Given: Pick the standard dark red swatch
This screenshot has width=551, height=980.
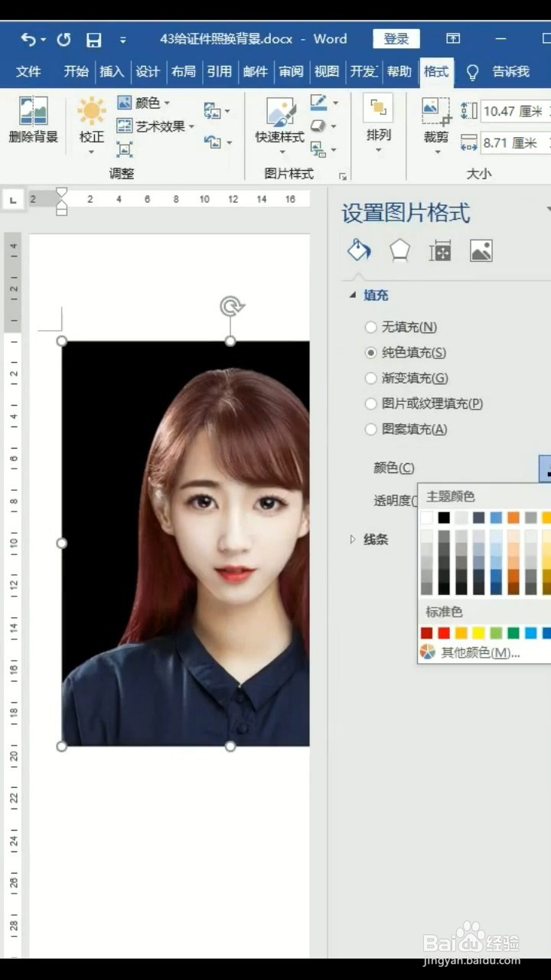Looking at the screenshot, I should (x=426, y=633).
